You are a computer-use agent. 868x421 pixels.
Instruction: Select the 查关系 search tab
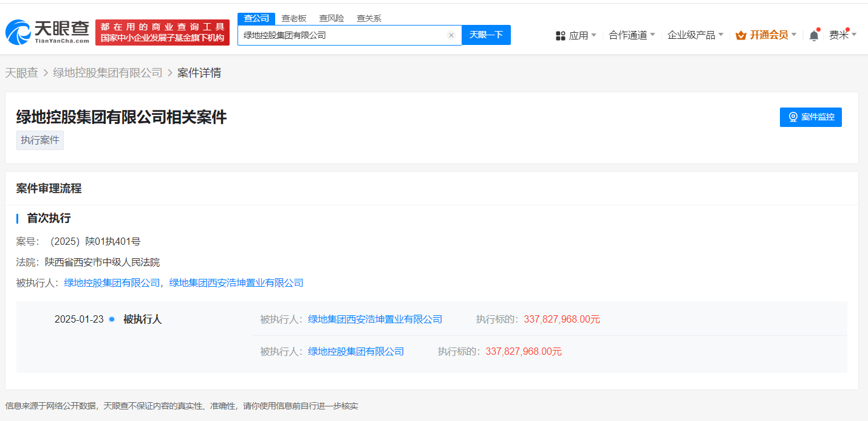point(369,18)
